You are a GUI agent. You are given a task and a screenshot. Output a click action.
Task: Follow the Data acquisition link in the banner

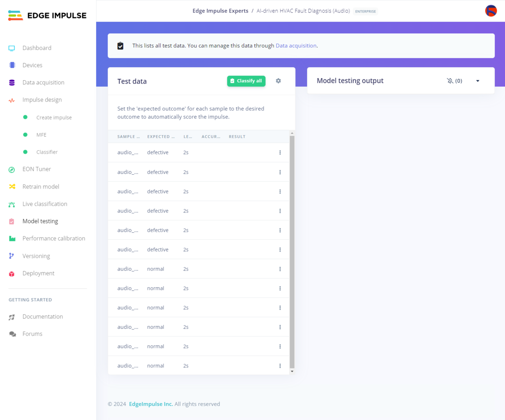click(x=296, y=45)
